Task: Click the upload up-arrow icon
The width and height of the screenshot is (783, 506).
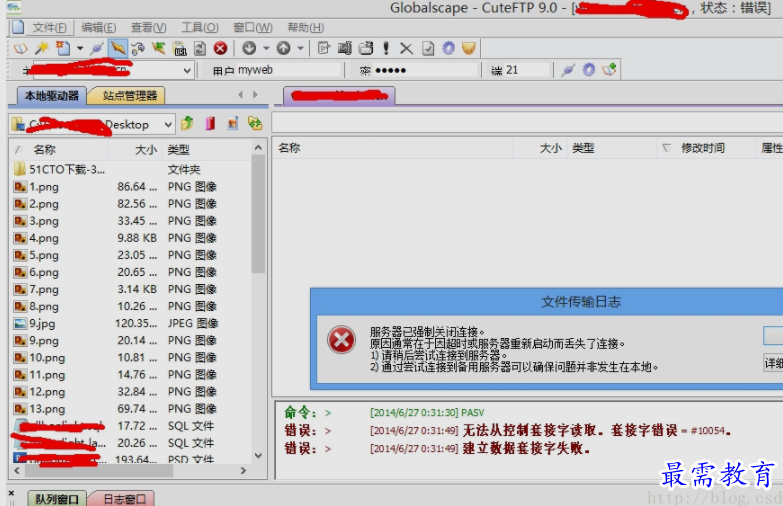Action: (284, 48)
